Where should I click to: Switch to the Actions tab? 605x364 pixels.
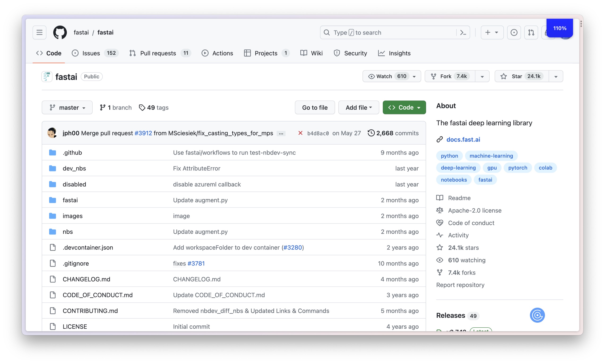(217, 53)
